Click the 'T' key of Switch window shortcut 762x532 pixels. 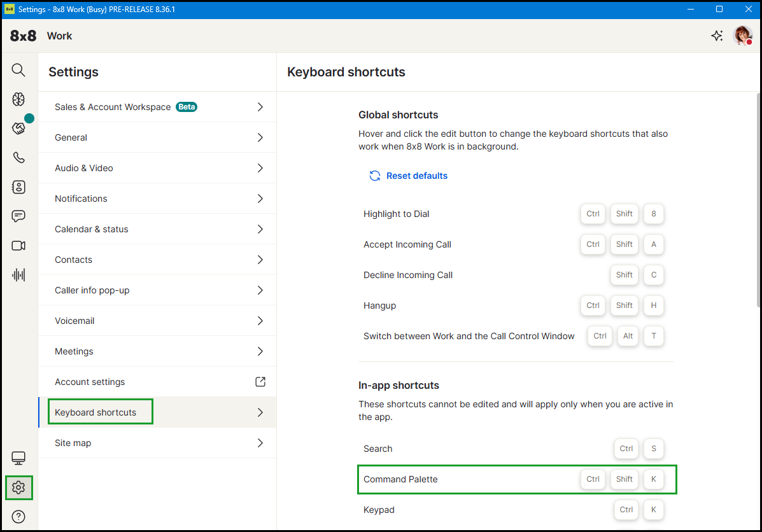pyautogui.click(x=654, y=336)
